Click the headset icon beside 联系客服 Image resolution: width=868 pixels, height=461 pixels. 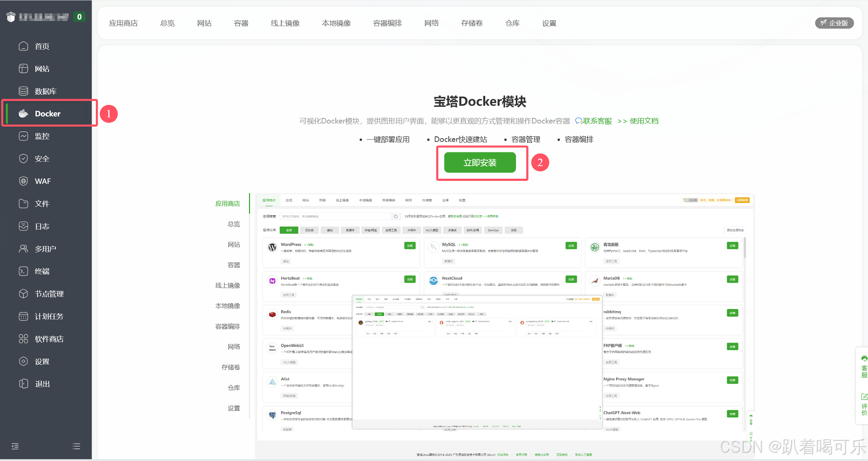[579, 121]
